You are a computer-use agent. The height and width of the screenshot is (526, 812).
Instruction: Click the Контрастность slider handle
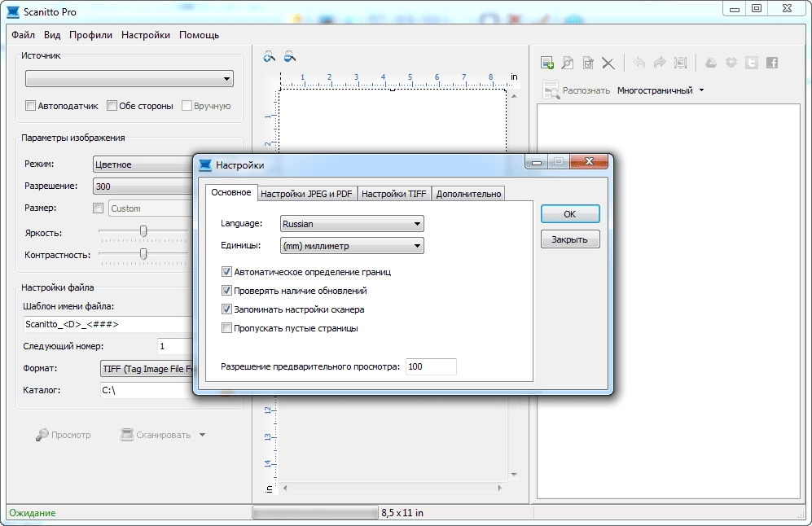143,253
